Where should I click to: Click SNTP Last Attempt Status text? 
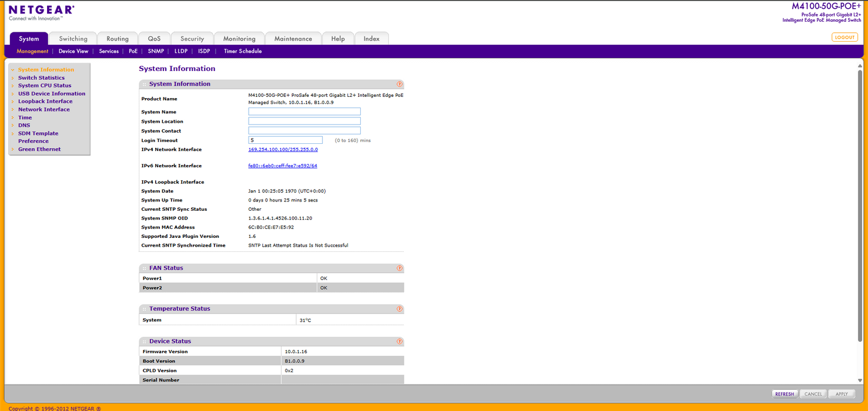tap(298, 245)
